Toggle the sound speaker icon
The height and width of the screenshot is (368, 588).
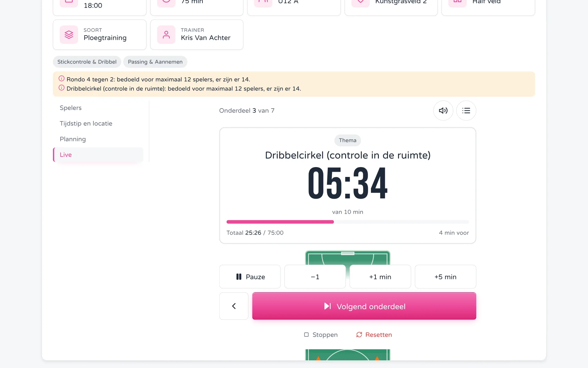[x=443, y=110]
